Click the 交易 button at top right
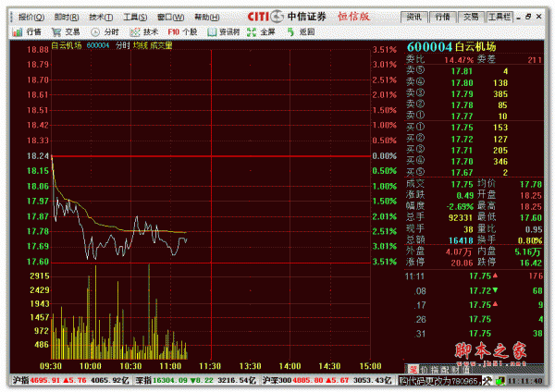 pos(471,17)
